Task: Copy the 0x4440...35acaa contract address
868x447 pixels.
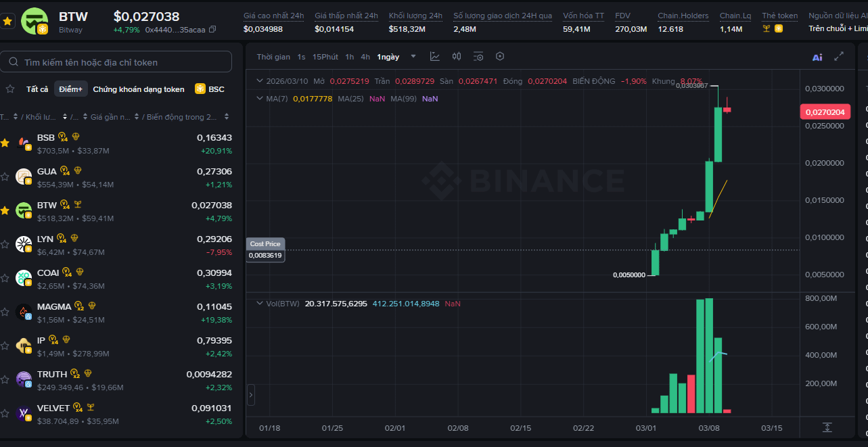Action: [x=213, y=30]
